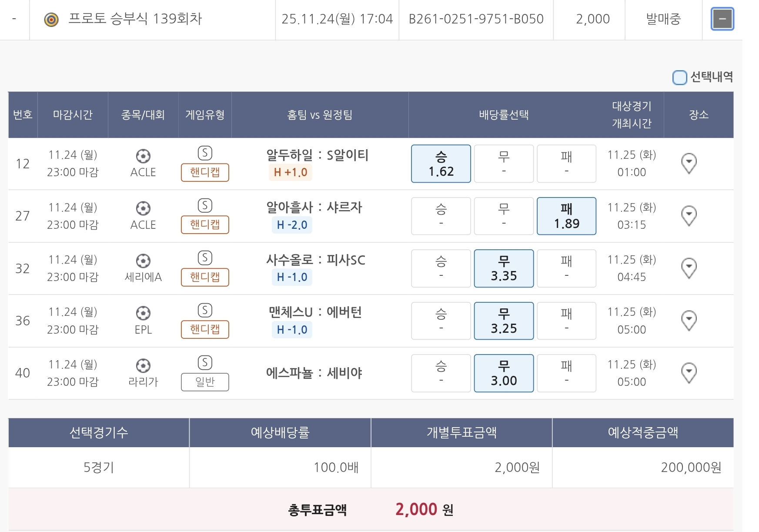Collapse the ticket details with minus button

(x=722, y=19)
